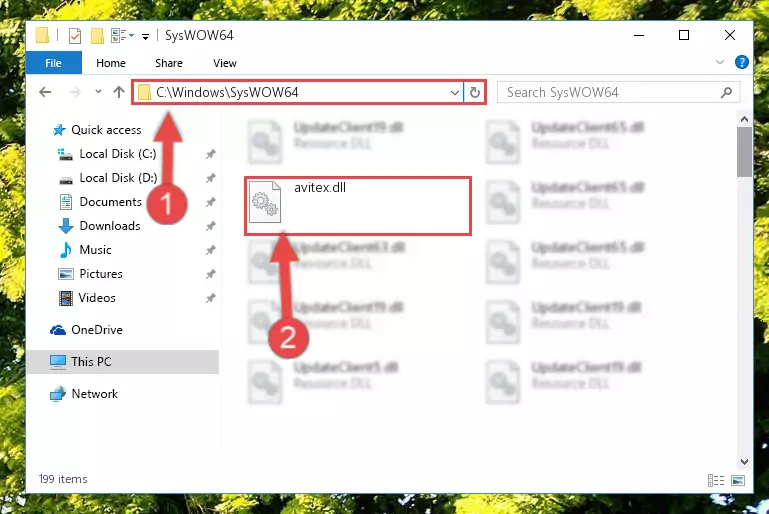Close the SysWOW64 window
Image resolution: width=769 pixels, height=514 pixels.
coord(730,35)
